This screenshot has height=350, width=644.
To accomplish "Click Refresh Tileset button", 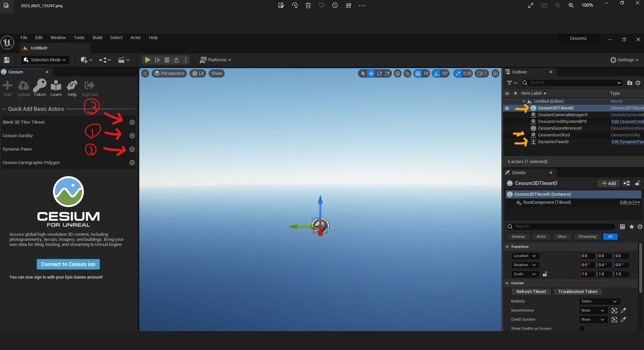I will click(531, 292).
